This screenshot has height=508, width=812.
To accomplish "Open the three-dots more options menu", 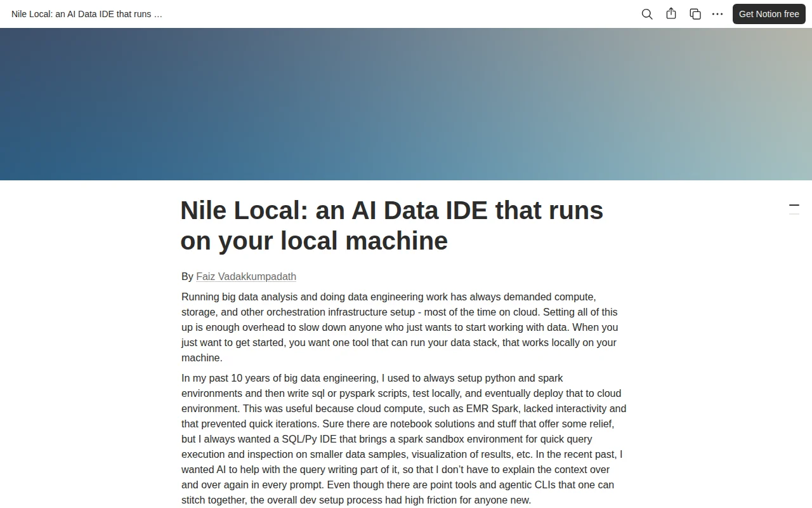I will tap(717, 14).
